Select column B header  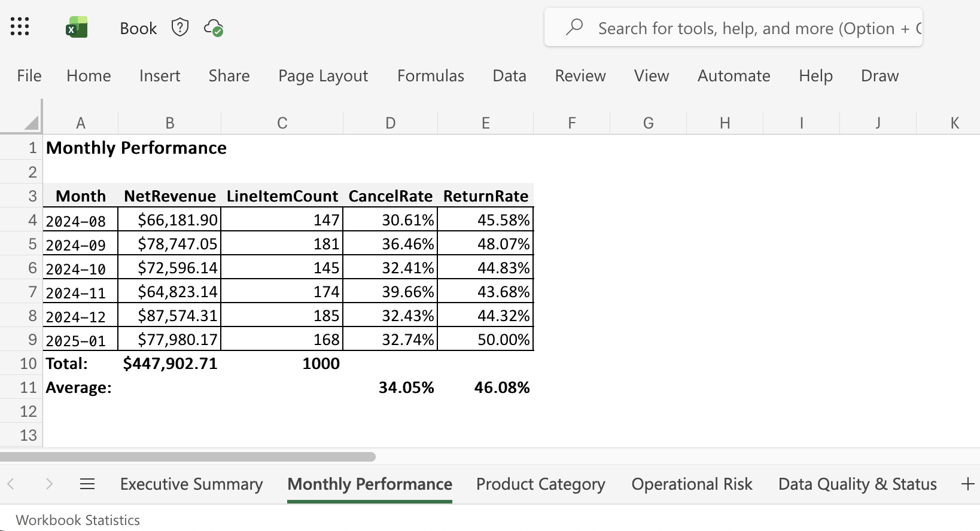pyautogui.click(x=170, y=123)
